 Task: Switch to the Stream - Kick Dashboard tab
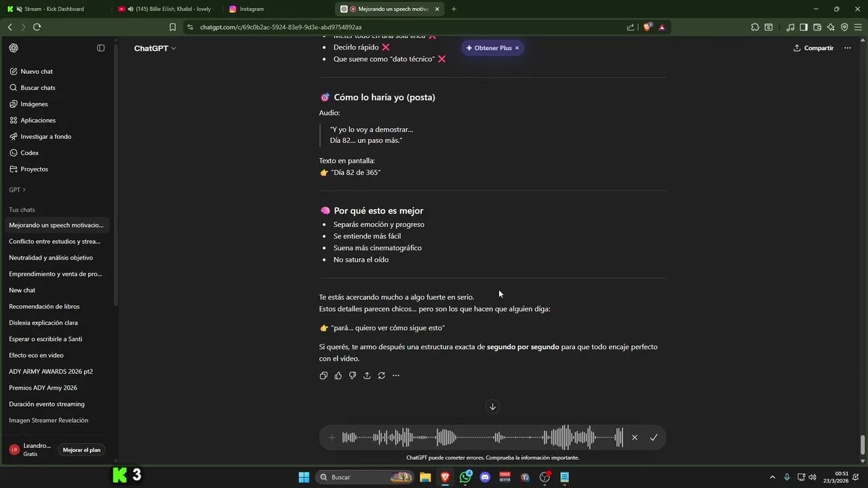click(54, 9)
